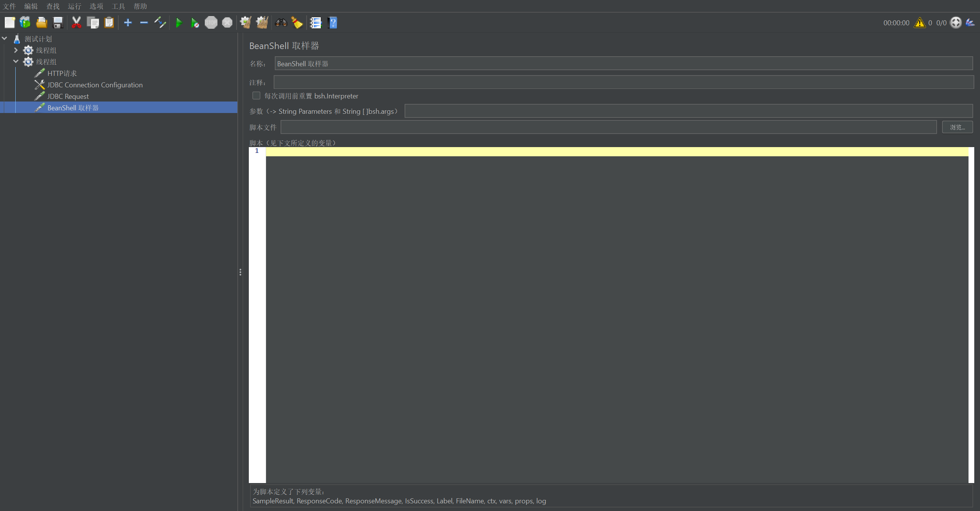Click the yellow warning triangle log icon
The height and width of the screenshot is (511, 980).
919,23
